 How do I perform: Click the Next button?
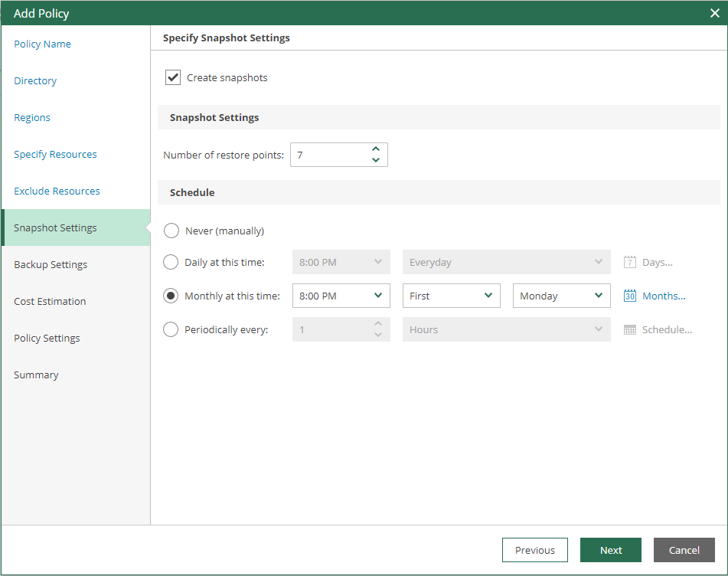(x=611, y=550)
